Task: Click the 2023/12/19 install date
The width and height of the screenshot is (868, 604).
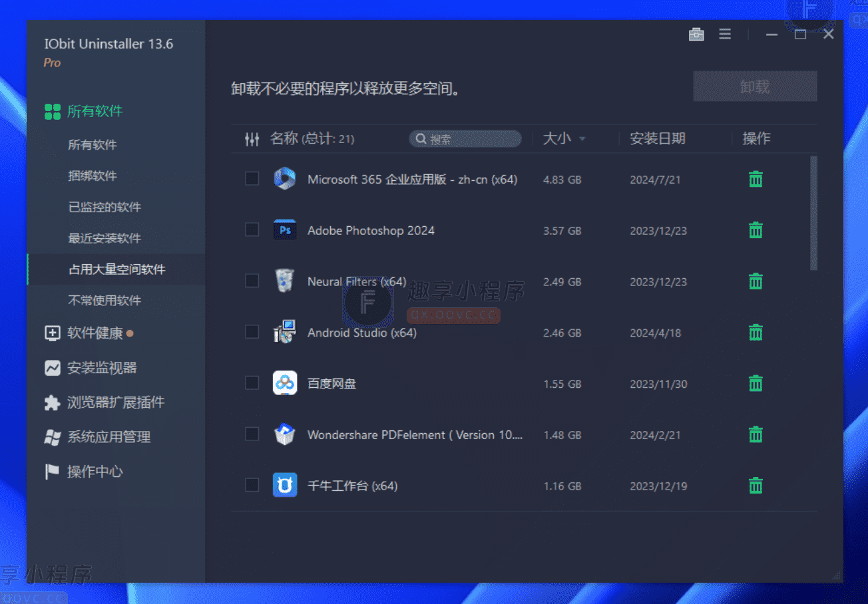Action: [658, 486]
